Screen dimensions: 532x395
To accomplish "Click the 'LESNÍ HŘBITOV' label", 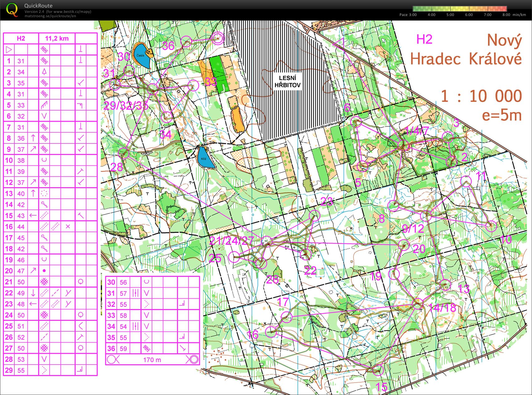I will (287, 81).
